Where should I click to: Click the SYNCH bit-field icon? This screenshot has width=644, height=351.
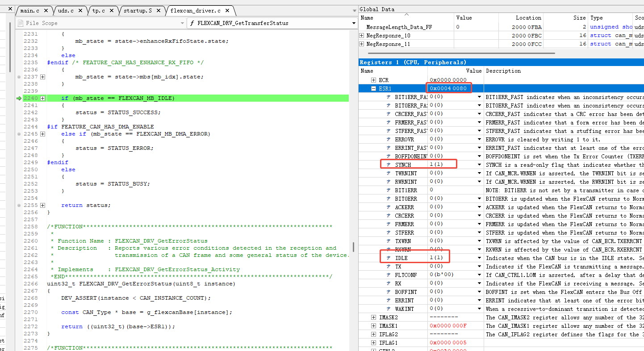point(389,165)
